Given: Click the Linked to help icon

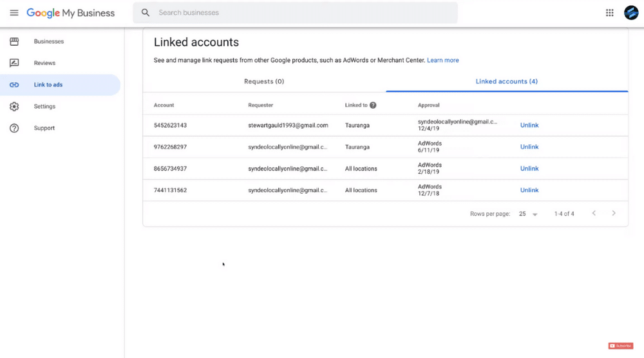Looking at the screenshot, I should pos(373,105).
